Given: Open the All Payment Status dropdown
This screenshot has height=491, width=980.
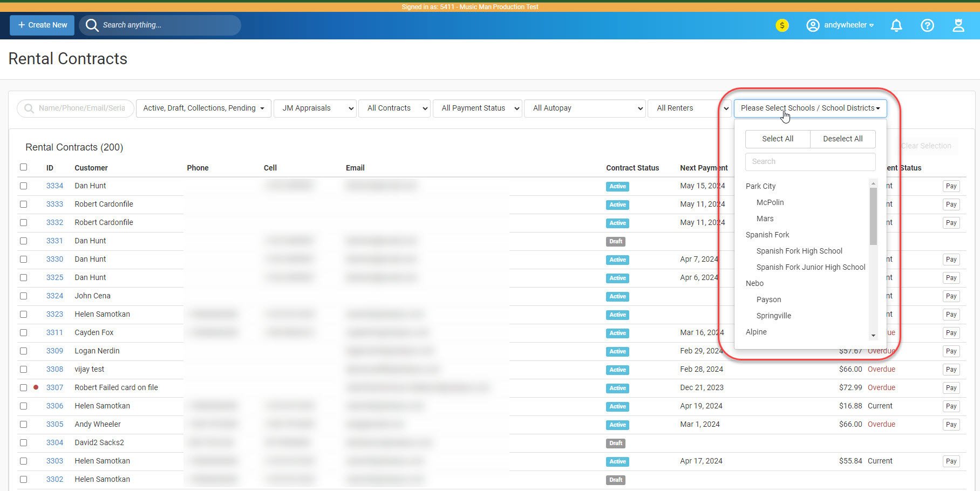Looking at the screenshot, I should 478,108.
